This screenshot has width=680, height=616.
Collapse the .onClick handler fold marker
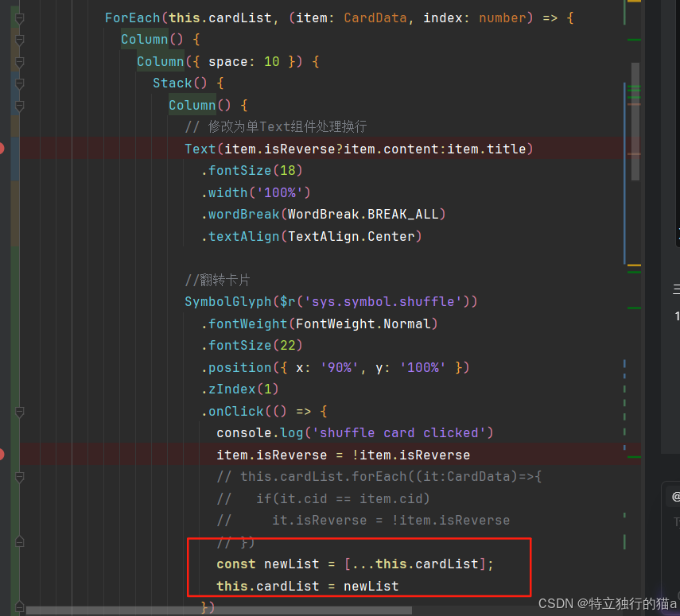20,412
